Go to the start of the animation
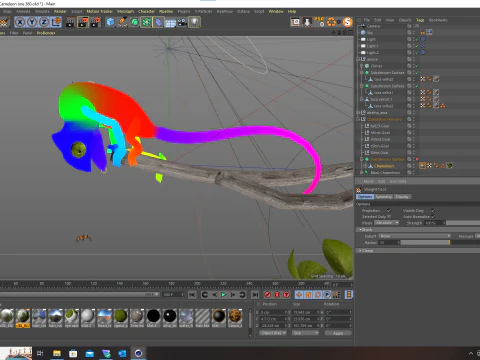 point(192,295)
